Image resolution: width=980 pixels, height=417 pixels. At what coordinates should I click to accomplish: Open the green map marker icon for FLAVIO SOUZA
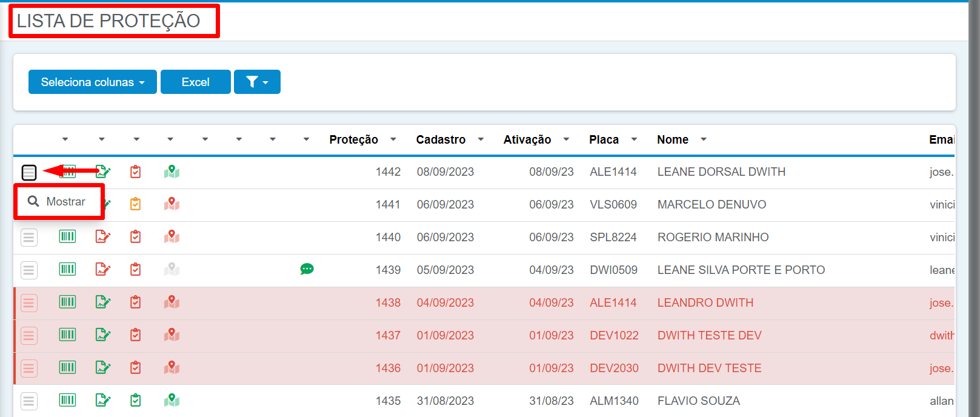[x=172, y=400]
